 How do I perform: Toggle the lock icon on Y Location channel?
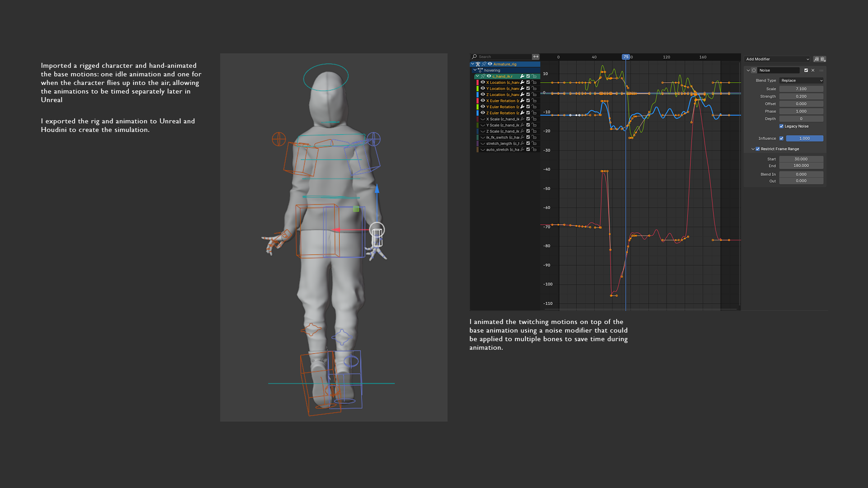click(534, 89)
